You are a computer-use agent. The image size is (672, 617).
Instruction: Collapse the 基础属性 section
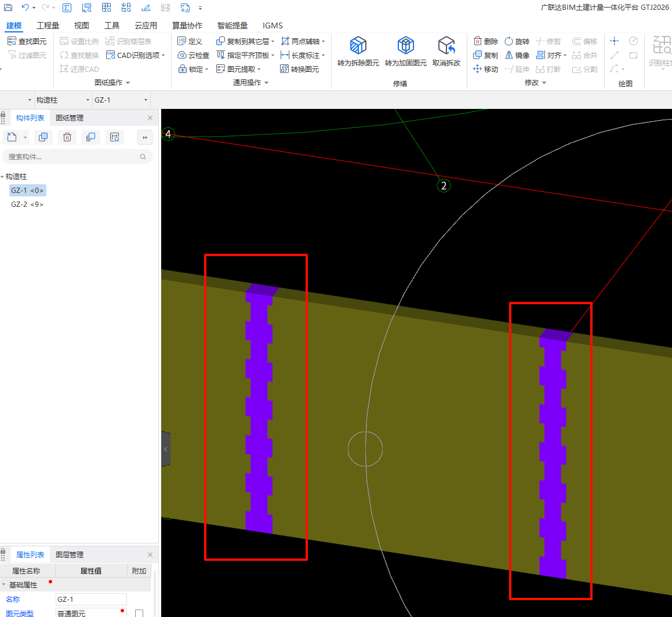point(3,585)
